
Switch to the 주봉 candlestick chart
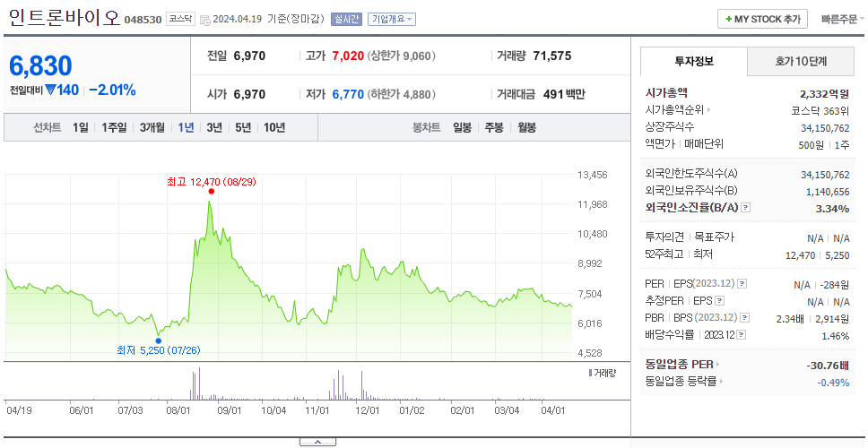tap(494, 128)
